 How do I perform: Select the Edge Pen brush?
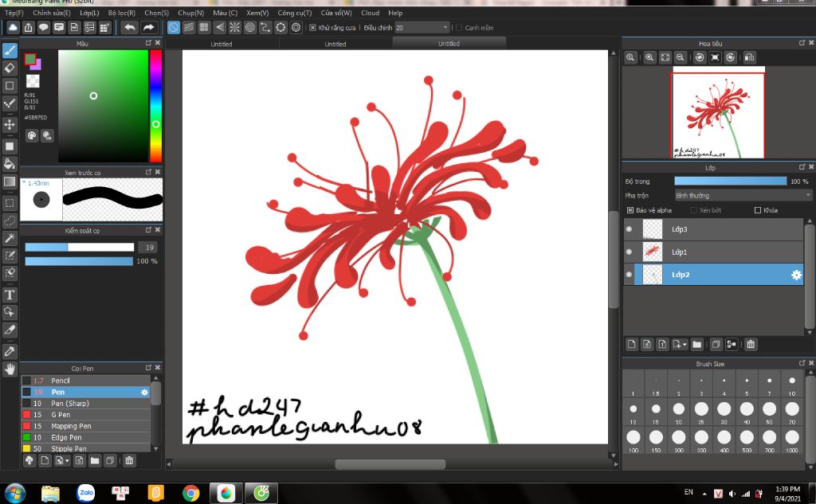point(86,438)
